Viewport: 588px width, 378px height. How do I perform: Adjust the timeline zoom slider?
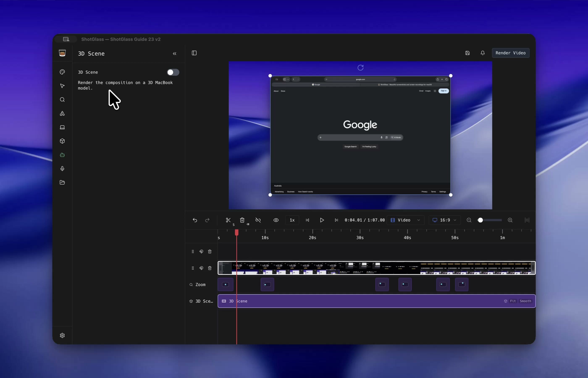tap(489, 220)
